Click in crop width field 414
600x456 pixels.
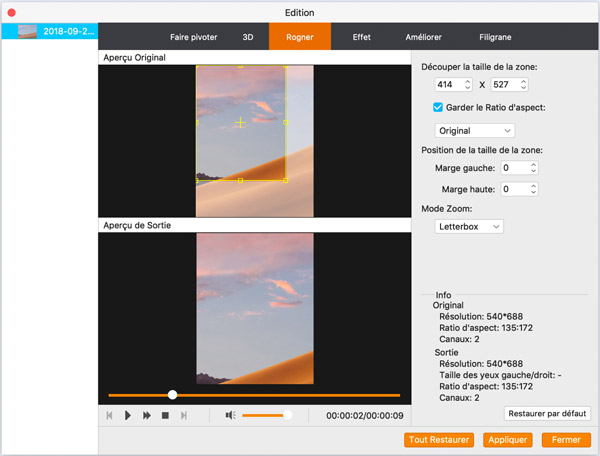[449, 85]
